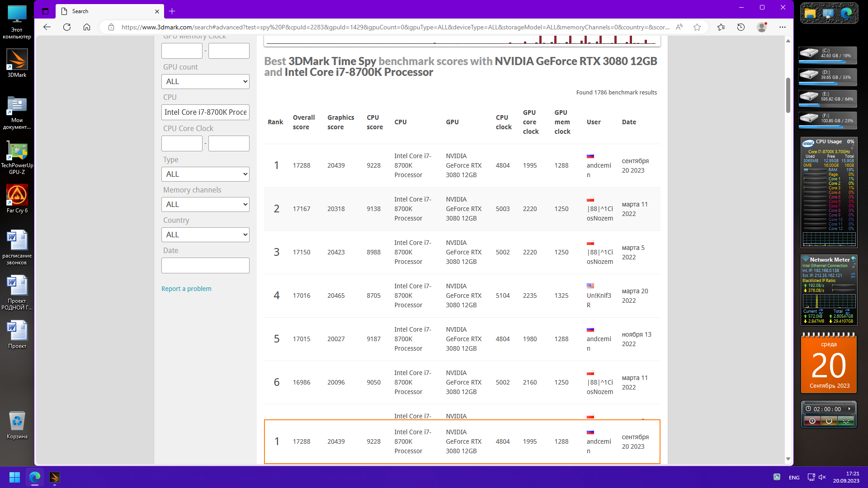Open the Windows Start button

click(x=14, y=477)
